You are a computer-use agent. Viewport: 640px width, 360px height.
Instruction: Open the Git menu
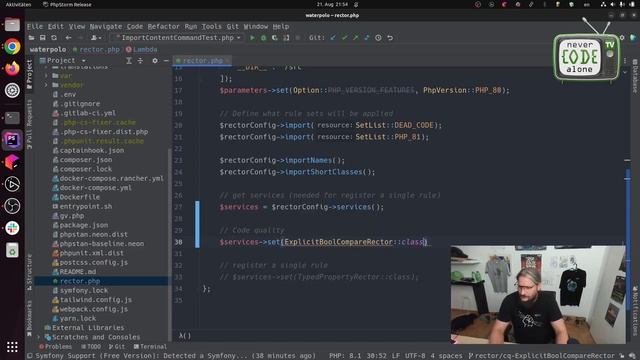pyautogui.click(x=232, y=27)
